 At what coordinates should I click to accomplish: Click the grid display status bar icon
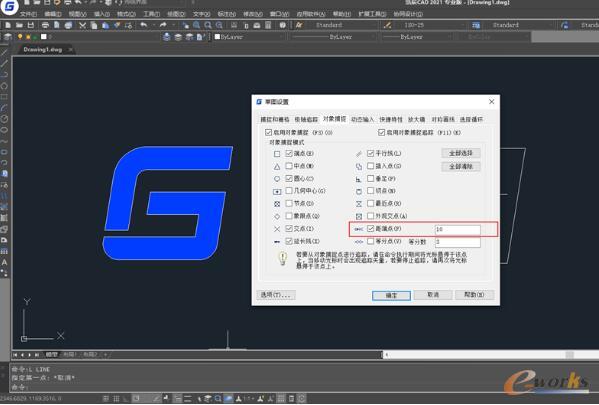tap(116, 399)
